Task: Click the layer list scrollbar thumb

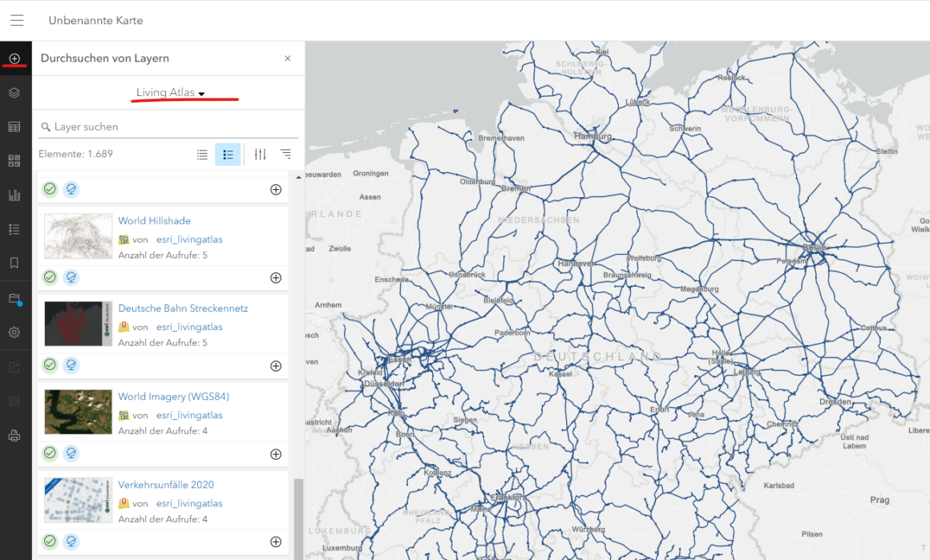Action: click(298, 519)
